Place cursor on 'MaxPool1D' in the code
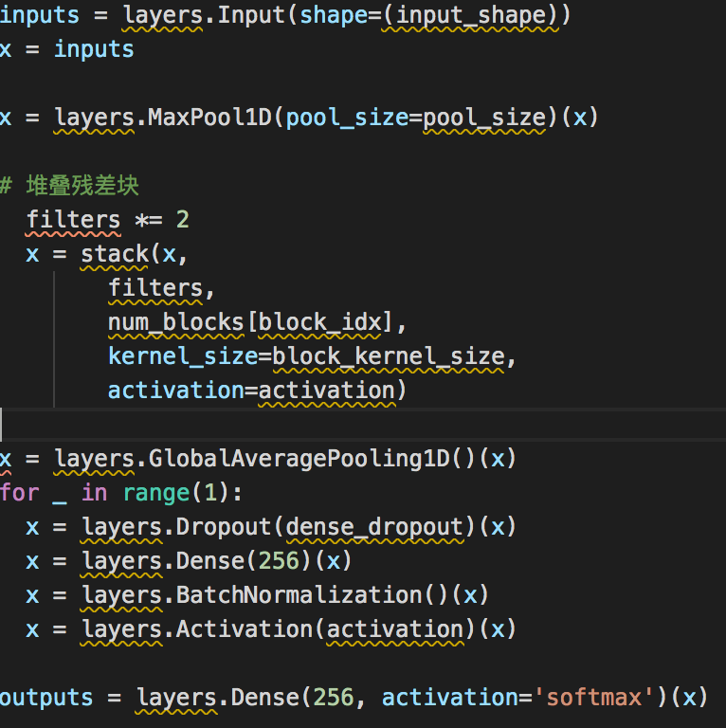The width and height of the screenshot is (726, 728). (x=209, y=117)
